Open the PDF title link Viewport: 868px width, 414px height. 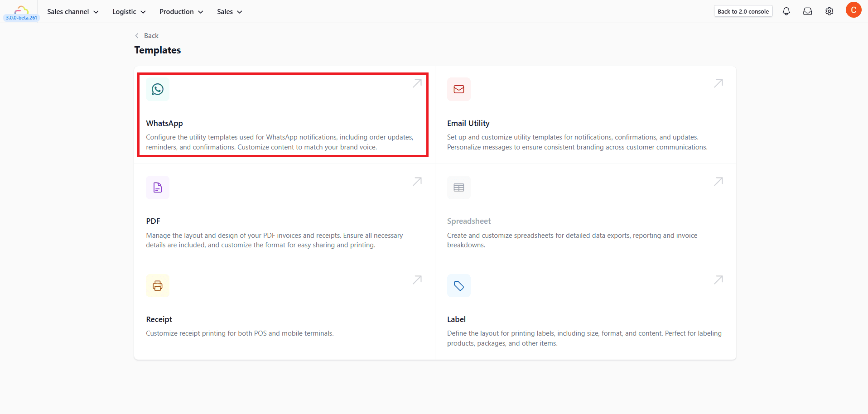pos(153,221)
